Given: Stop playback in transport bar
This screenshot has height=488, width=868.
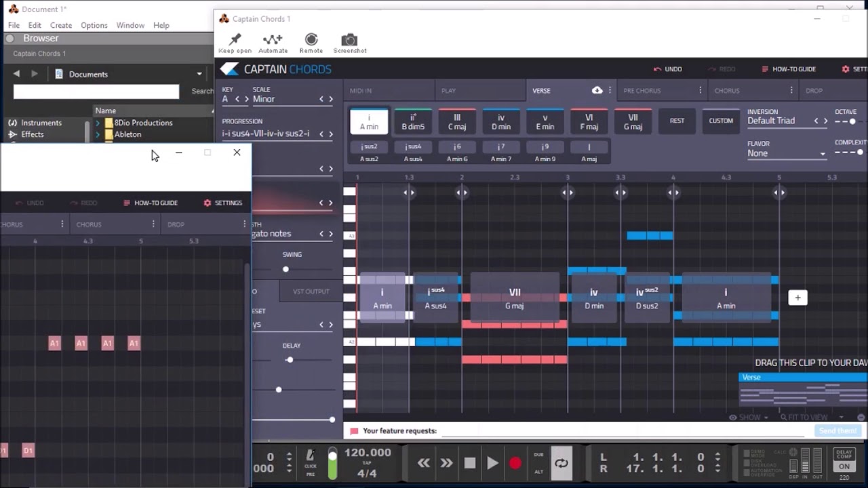Looking at the screenshot, I should 469,463.
